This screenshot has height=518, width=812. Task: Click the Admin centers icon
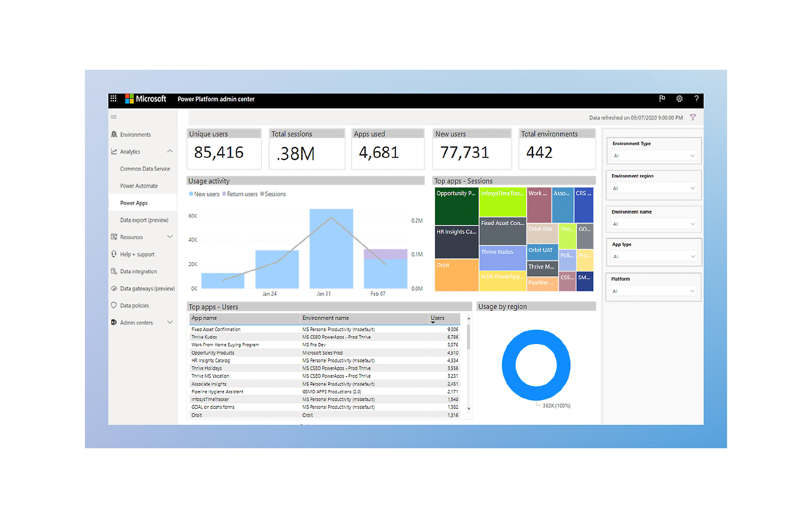pyautogui.click(x=114, y=322)
